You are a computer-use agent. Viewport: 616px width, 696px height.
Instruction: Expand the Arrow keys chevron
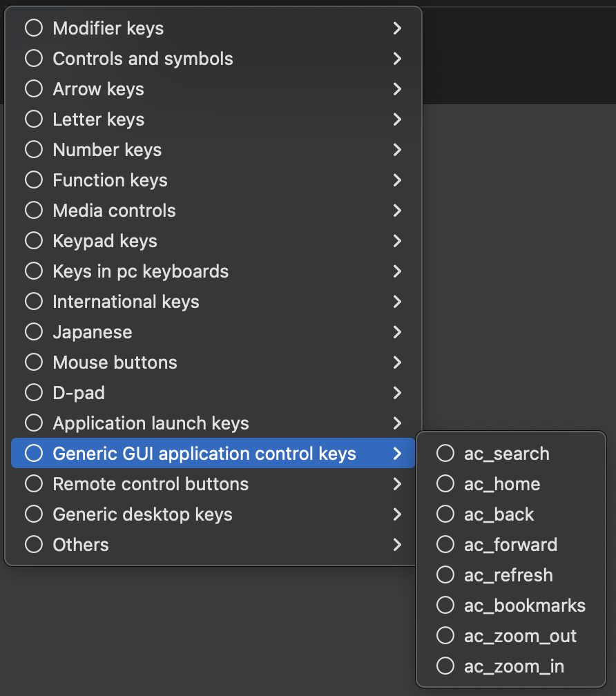(397, 89)
